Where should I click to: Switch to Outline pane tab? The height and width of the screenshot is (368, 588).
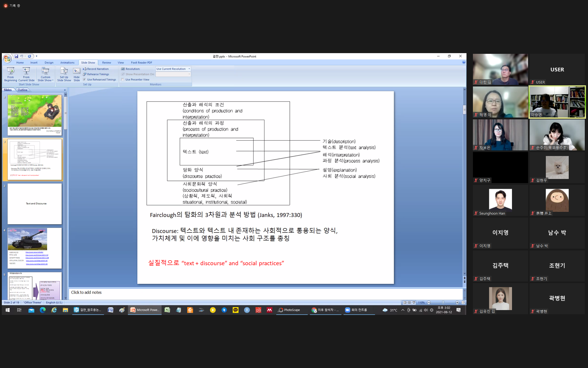23,90
